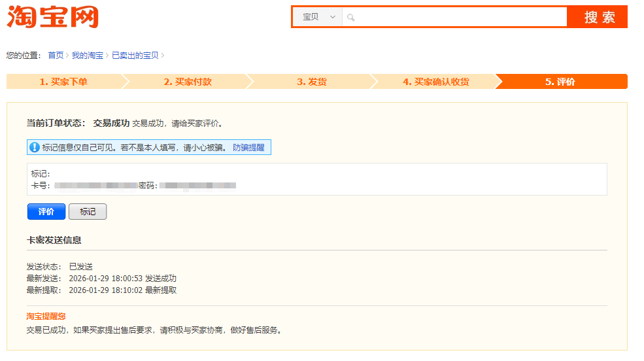
Task: Select the active step 5. 评价
Action: [x=560, y=82]
